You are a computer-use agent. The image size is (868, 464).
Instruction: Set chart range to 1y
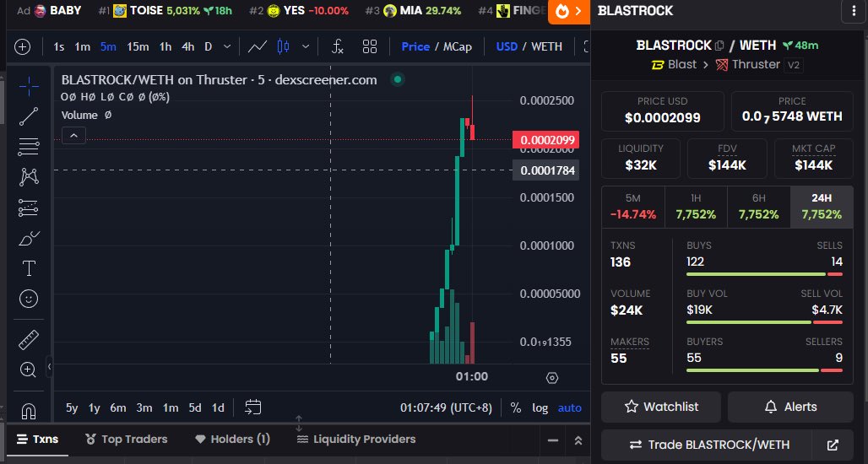[x=94, y=408]
